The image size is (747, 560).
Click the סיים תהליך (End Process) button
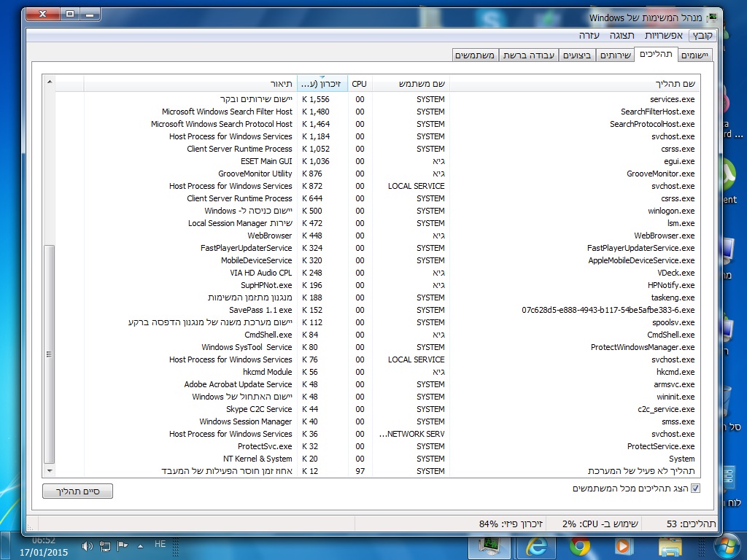[77, 491]
